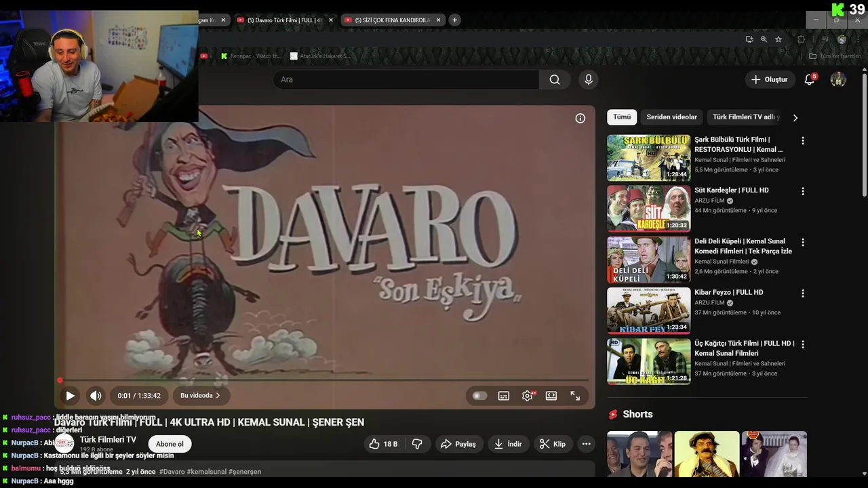Image resolution: width=868 pixels, height=488 pixels.
Task: Mute the video volume speaker icon
Action: [x=96, y=396]
